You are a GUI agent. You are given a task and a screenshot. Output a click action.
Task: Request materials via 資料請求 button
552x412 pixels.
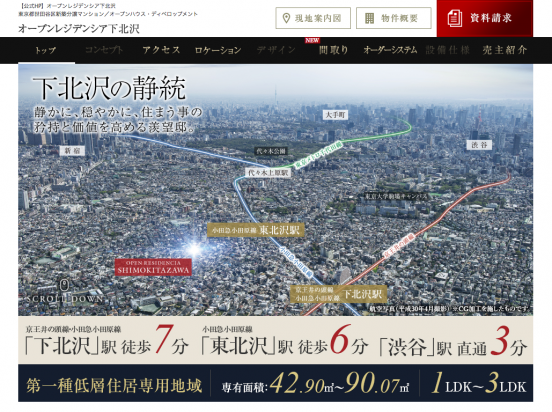pyautogui.click(x=485, y=18)
